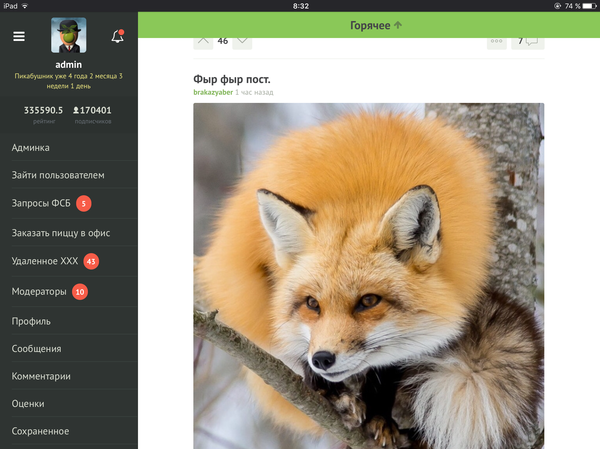This screenshot has height=449, width=600.
Task: Open the three-dots post options
Action: click(x=496, y=41)
